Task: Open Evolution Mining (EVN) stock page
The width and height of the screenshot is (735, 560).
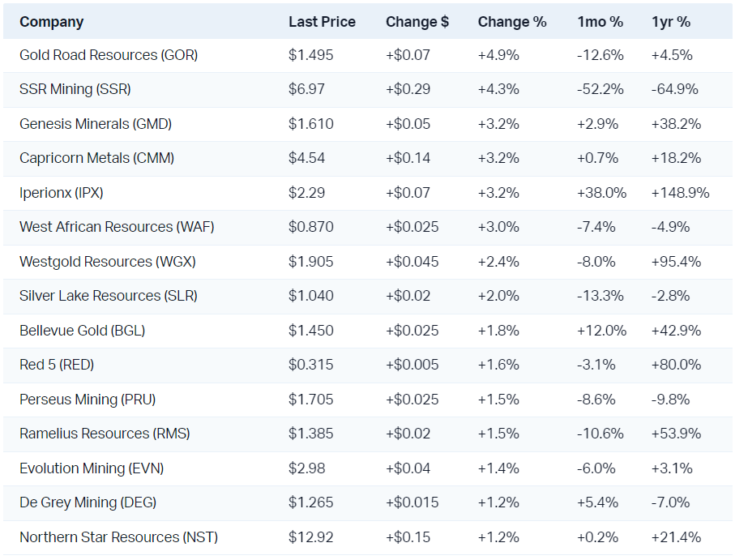Action: [x=86, y=468]
